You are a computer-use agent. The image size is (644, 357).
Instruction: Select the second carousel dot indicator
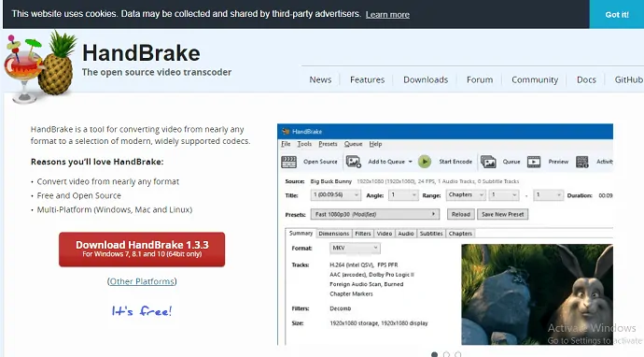pos(446,354)
